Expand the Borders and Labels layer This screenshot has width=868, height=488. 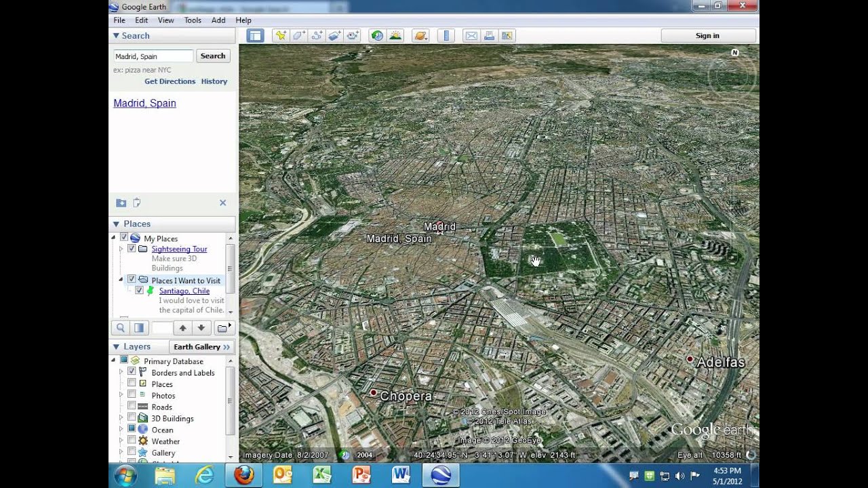[x=121, y=372]
